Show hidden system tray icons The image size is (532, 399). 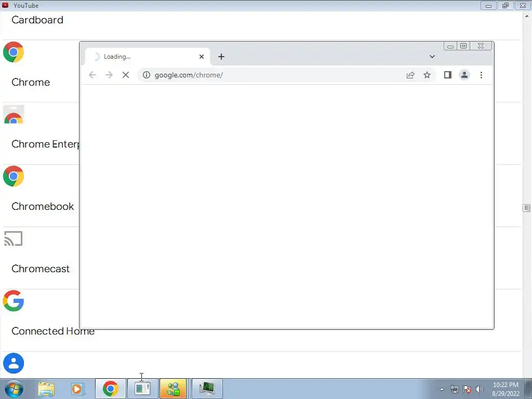[x=442, y=389]
